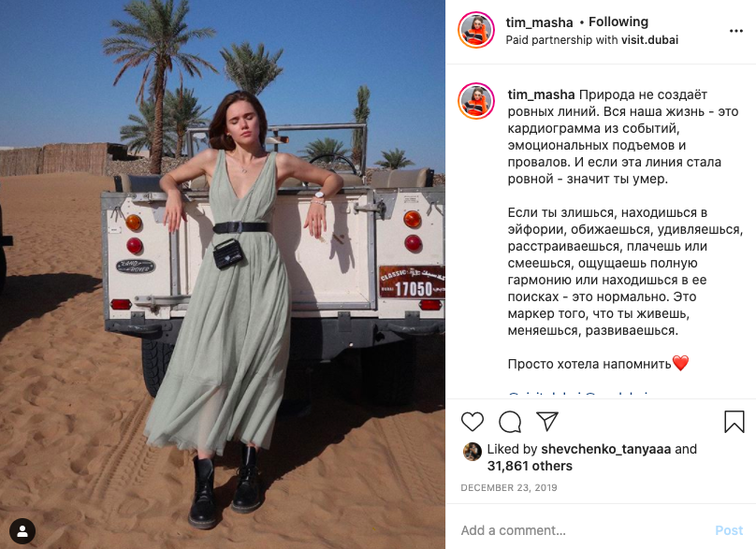Screen dimensions: 756x549
Task: Visit the visit.dubai partnership link
Action: point(649,40)
